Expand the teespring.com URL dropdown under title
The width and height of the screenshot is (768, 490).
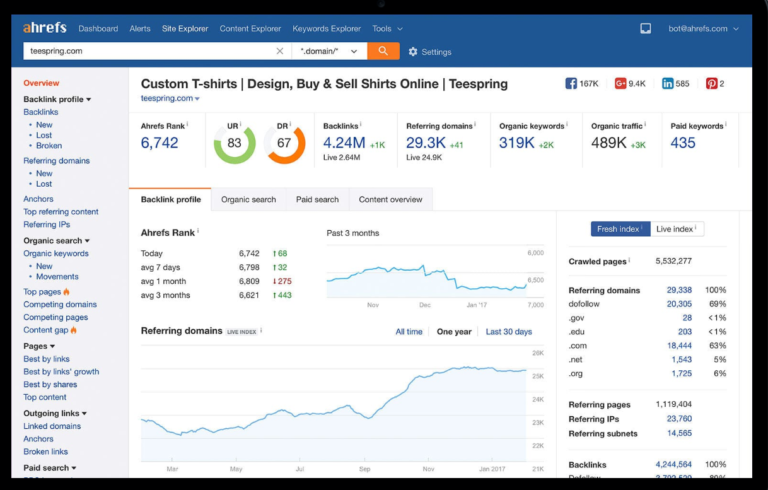click(170, 98)
